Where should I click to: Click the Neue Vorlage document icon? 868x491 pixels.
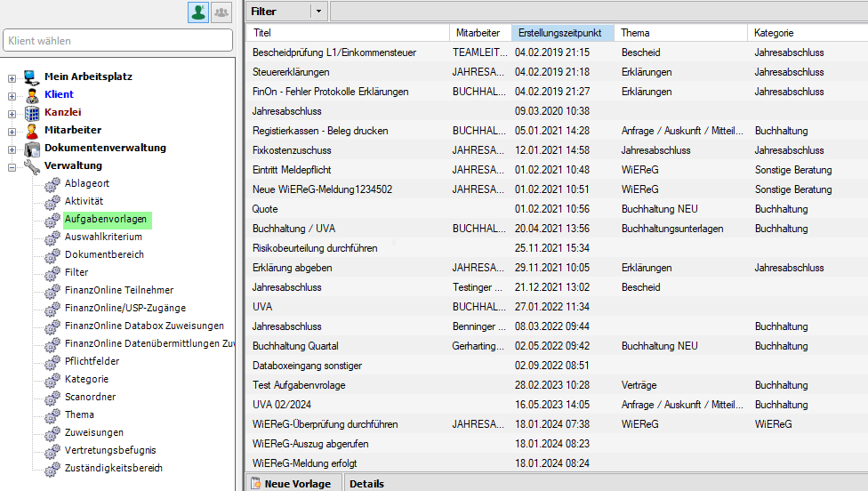click(256, 484)
